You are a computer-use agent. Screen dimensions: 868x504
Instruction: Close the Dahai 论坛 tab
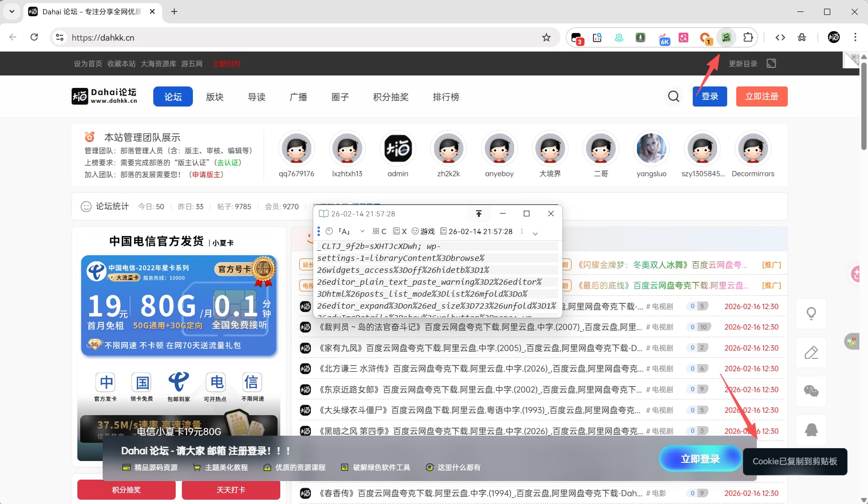point(152,11)
